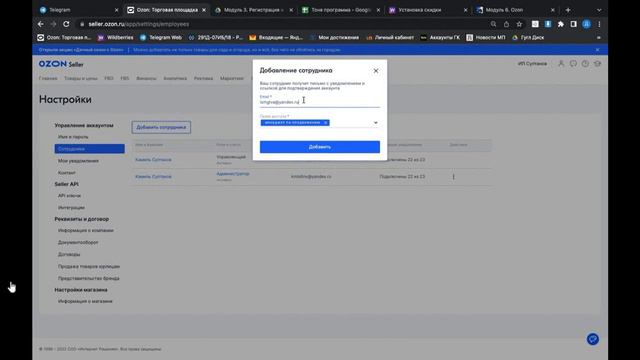This screenshot has width=640, height=360.
Task: Open the user profile icon in header
Action: pos(561,64)
